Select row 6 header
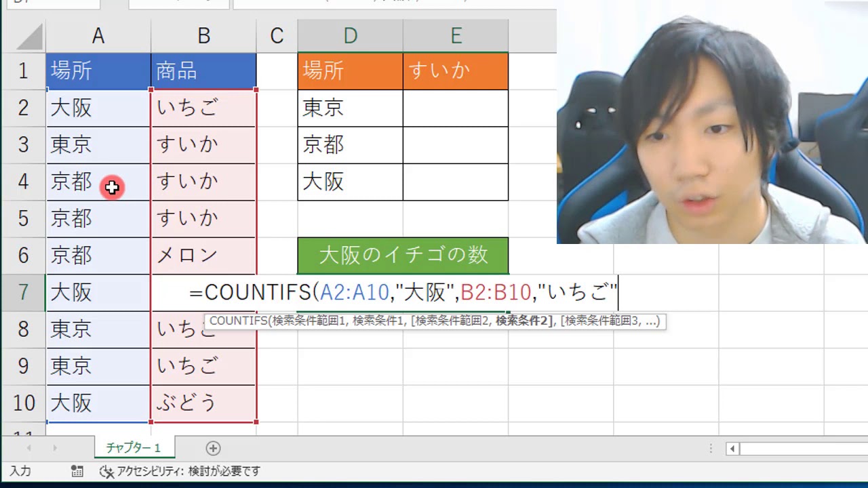The width and height of the screenshot is (868, 488). (x=23, y=256)
